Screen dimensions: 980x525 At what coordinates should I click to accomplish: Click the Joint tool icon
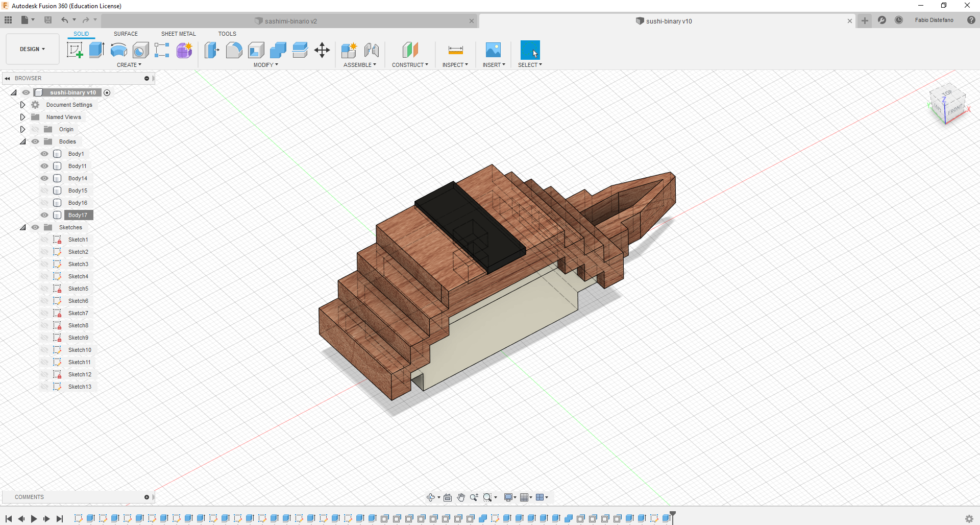[x=372, y=50]
